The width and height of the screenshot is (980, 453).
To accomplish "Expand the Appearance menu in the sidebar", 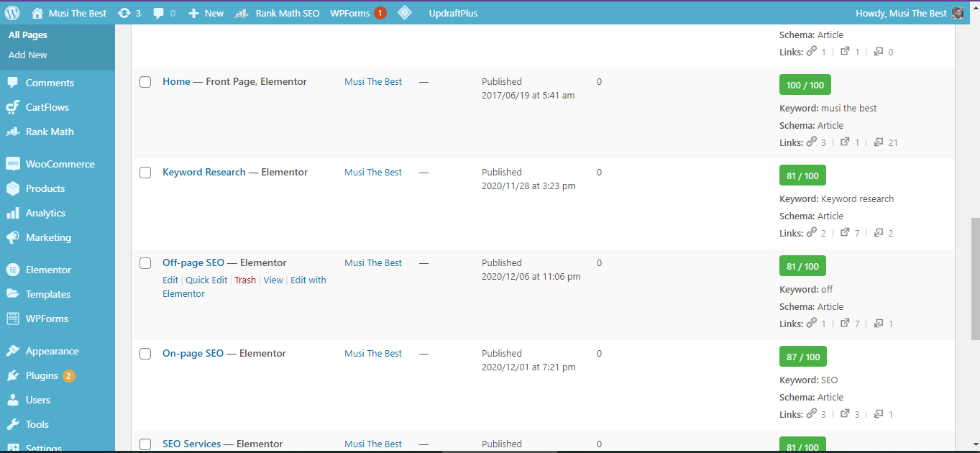I will pos(52,350).
